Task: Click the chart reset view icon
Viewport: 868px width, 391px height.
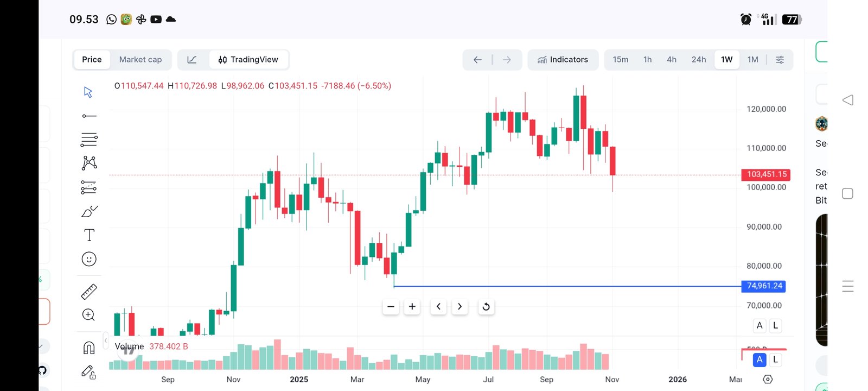Action: [x=486, y=307]
